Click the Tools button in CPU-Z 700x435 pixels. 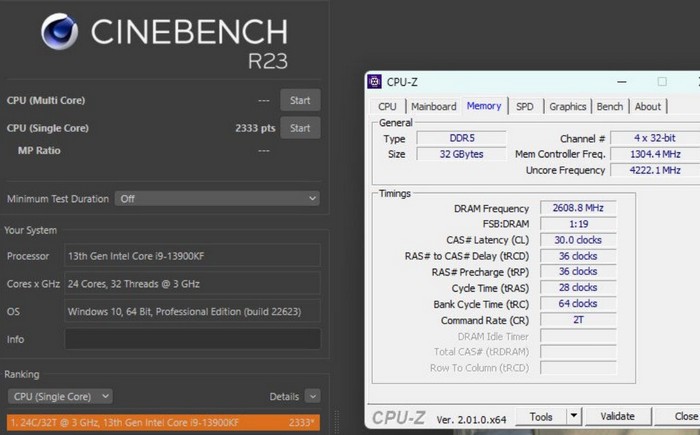point(542,416)
